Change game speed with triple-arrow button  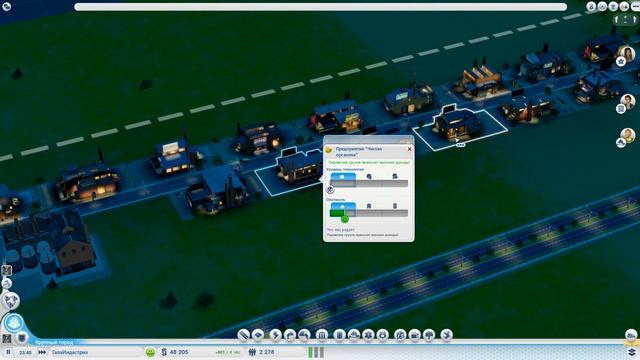pyautogui.click(x=42, y=352)
